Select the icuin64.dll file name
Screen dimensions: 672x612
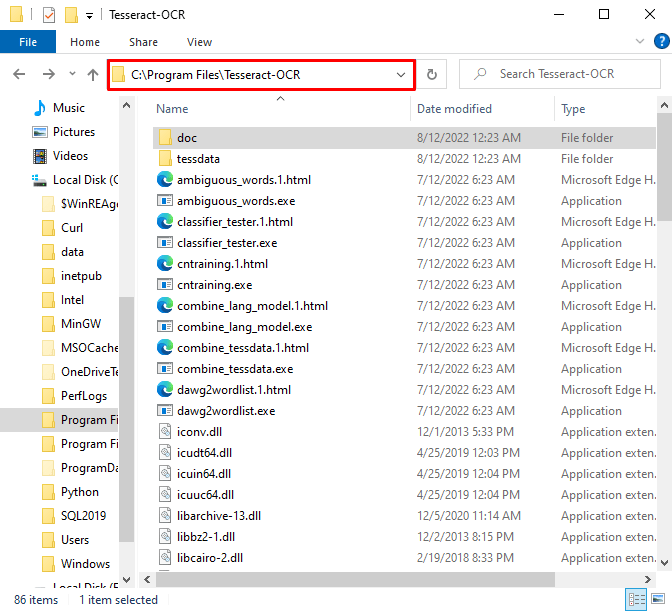[204, 474]
